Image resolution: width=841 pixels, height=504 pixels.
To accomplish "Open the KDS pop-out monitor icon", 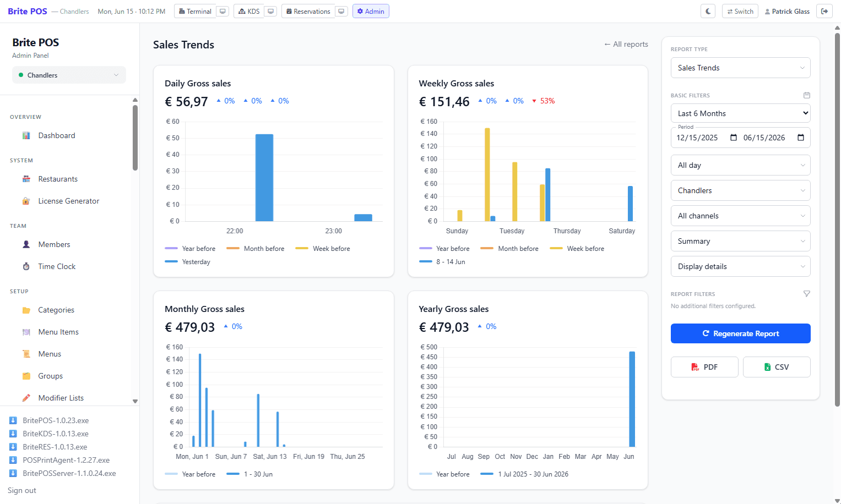I will 270,11.
